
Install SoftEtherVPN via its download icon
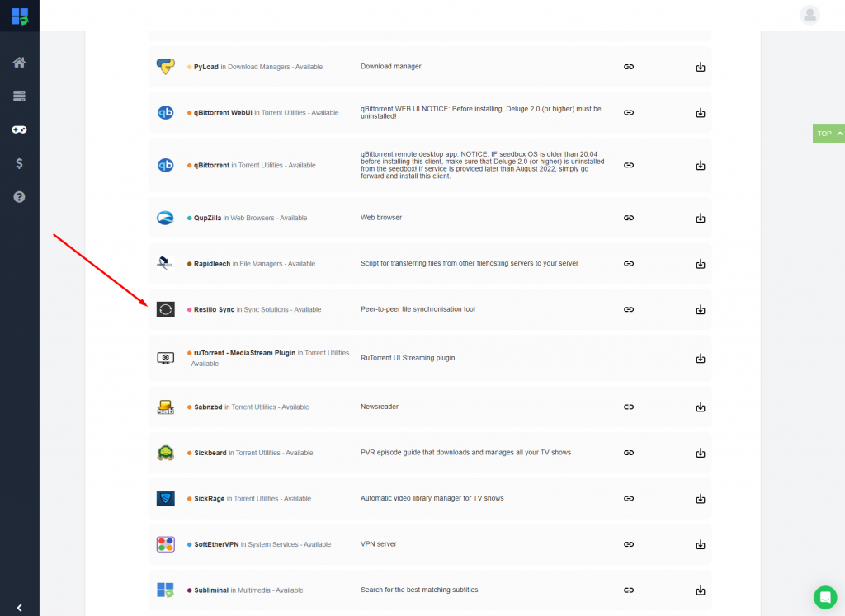(x=700, y=544)
